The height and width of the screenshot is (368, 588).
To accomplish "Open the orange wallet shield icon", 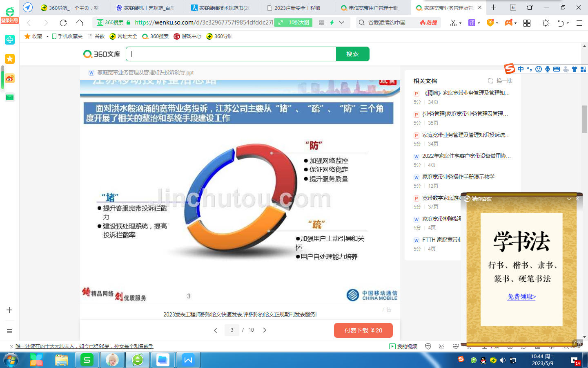I will (490, 23).
